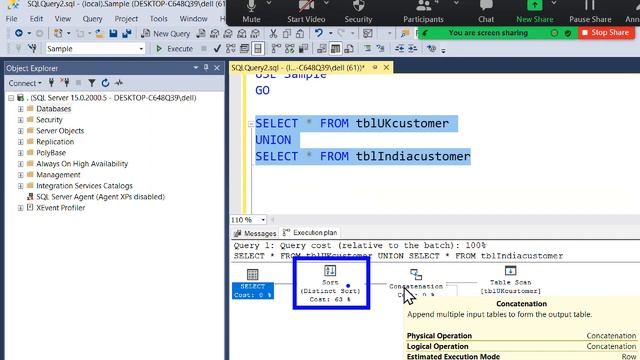Expand the PolyBase node
The width and height of the screenshot is (640, 360).
[x=20, y=153]
